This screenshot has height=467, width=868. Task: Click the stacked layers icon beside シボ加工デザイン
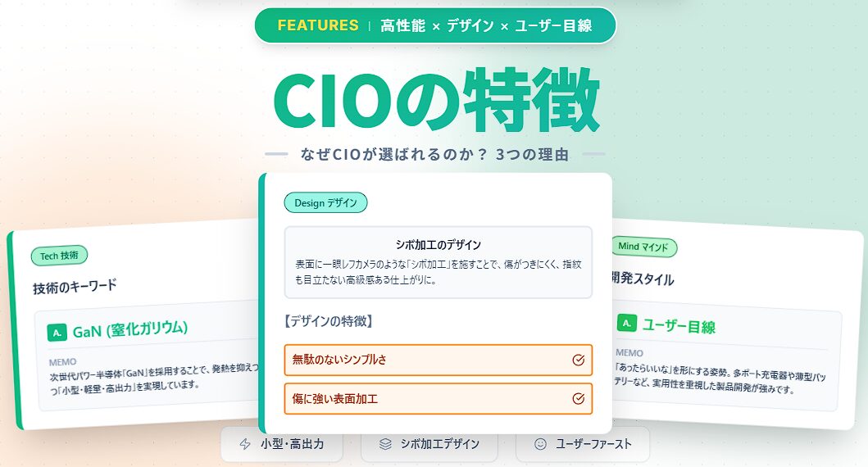pyautogui.click(x=385, y=444)
